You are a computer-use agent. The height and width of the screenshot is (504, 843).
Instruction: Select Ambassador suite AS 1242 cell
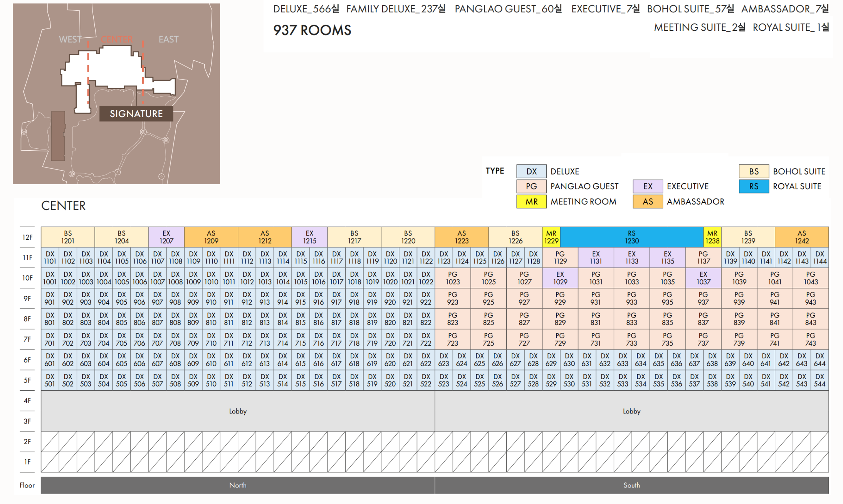point(801,237)
